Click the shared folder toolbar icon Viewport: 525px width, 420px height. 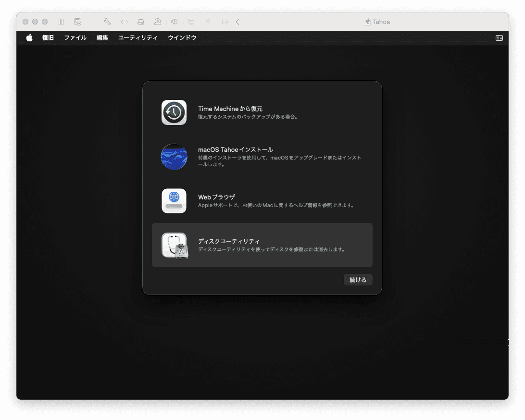[225, 22]
